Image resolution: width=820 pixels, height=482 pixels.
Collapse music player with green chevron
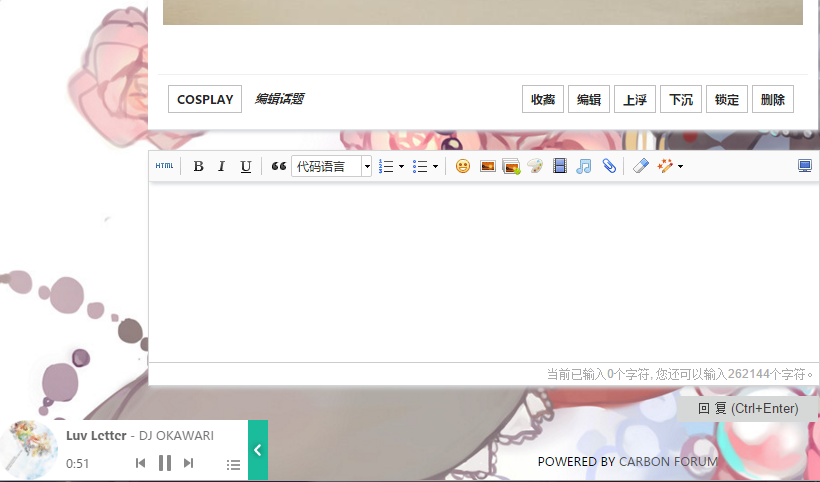(x=258, y=450)
